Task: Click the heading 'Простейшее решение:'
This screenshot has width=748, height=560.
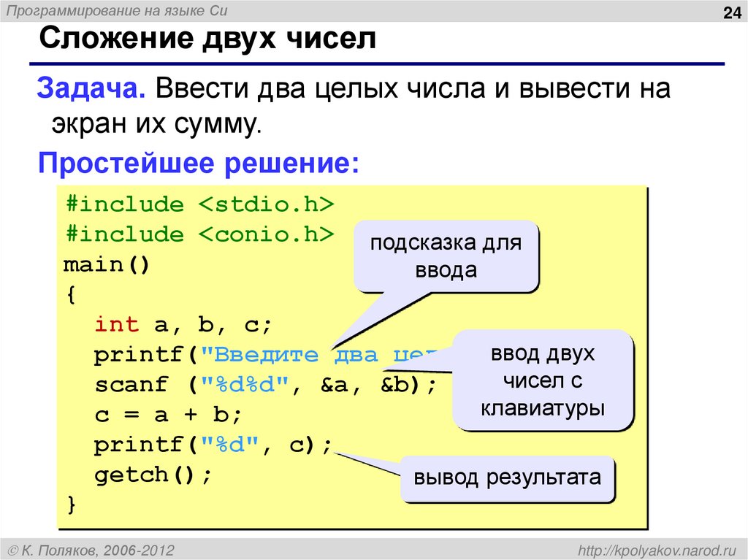Action: coord(199,163)
